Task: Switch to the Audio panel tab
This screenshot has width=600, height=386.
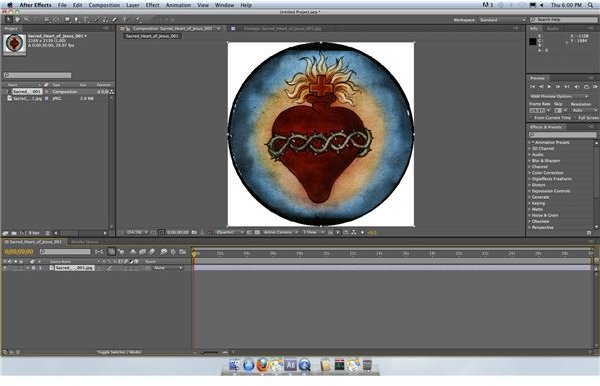Action: pos(552,29)
